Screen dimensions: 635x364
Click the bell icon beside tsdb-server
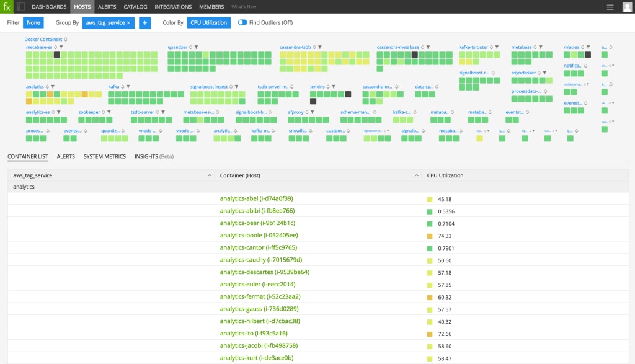(x=158, y=112)
